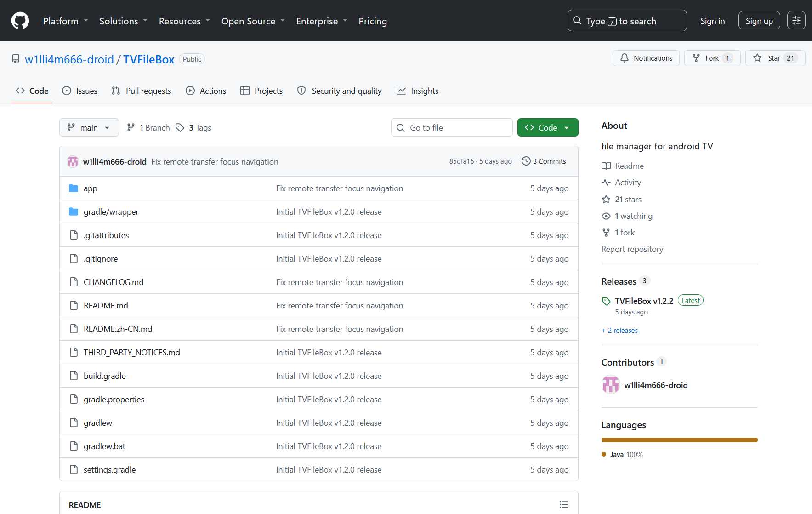Click the w1lli4m666-droid avatar in commit row
812x514 pixels.
73,161
